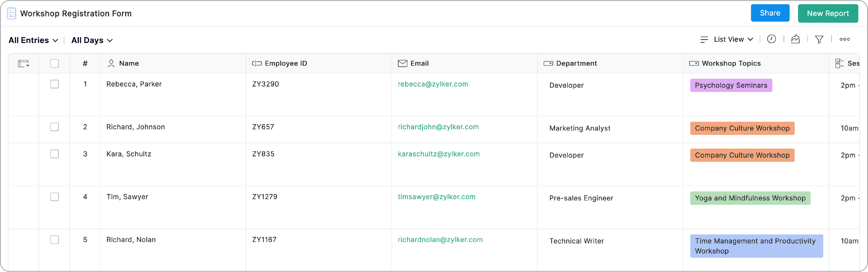Image resolution: width=868 pixels, height=272 pixels.
Task: Click employee ID ZY3290
Action: 265,84
